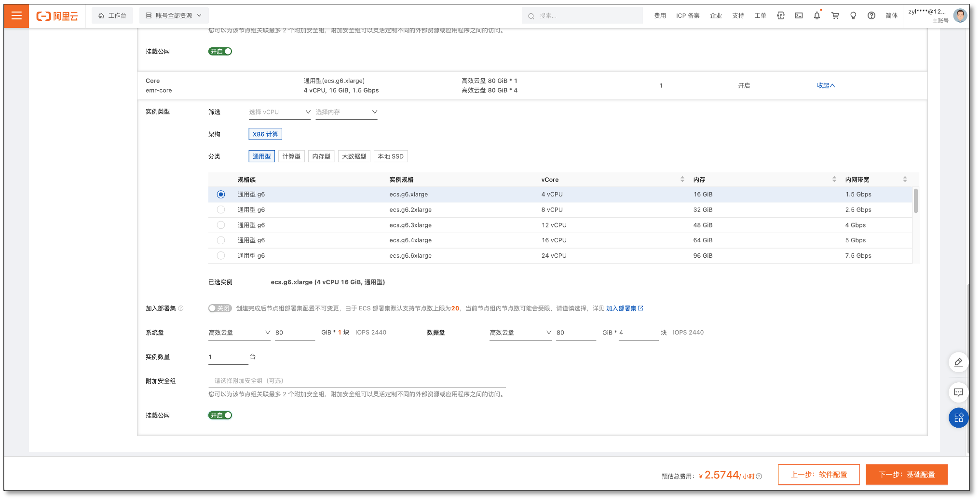Select the 通用型 category tab
The width and height of the screenshot is (980, 502).
262,156
